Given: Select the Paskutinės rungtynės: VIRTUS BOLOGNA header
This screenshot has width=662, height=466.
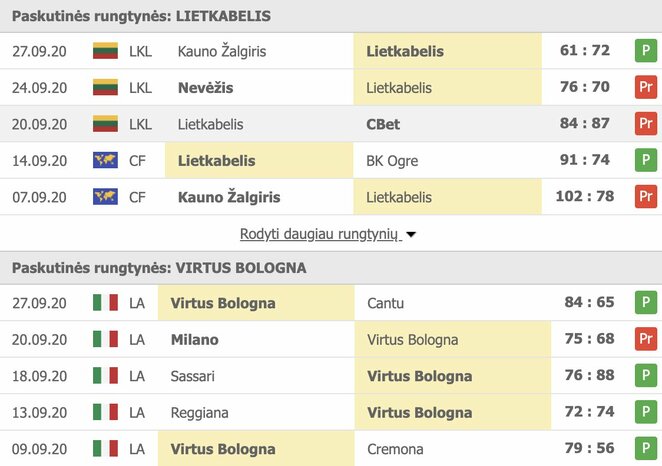Looking at the screenshot, I should point(159,268).
